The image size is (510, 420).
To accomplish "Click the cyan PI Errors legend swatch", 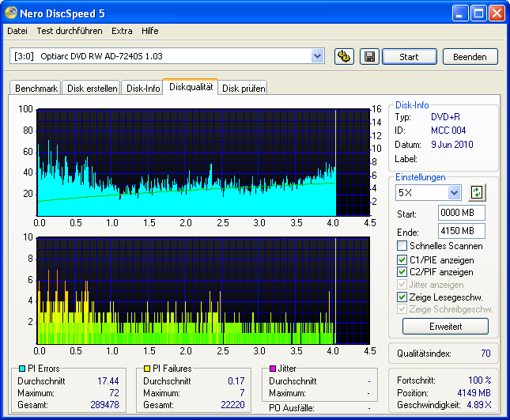I will coord(22,369).
